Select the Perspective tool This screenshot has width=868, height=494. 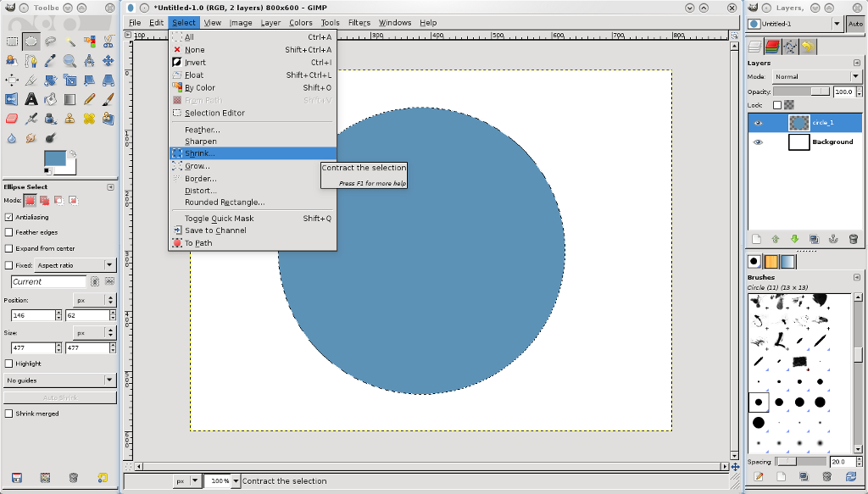[x=108, y=80]
